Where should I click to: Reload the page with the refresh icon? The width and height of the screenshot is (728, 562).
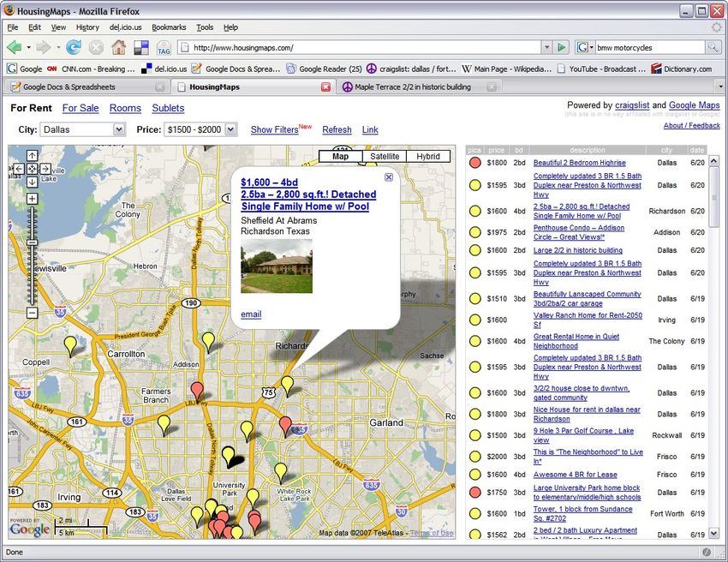pos(74,47)
